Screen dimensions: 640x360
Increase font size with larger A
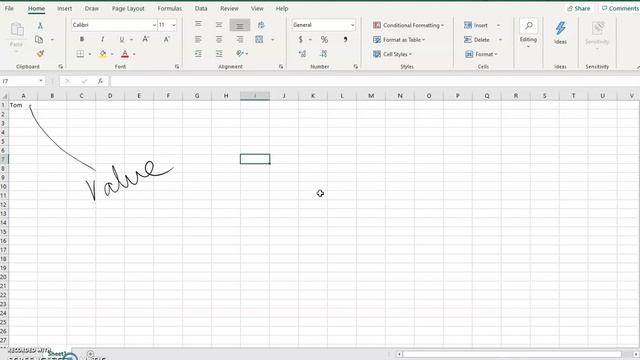[x=146, y=39]
